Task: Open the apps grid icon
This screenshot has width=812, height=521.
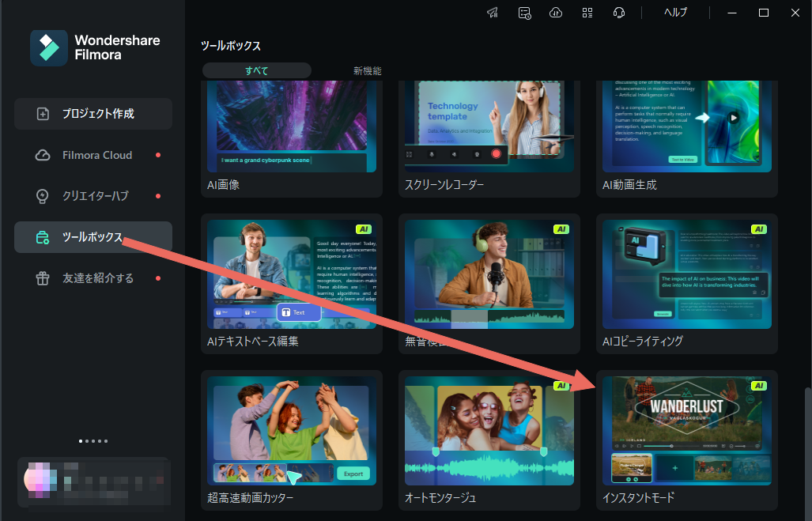Action: click(x=587, y=13)
